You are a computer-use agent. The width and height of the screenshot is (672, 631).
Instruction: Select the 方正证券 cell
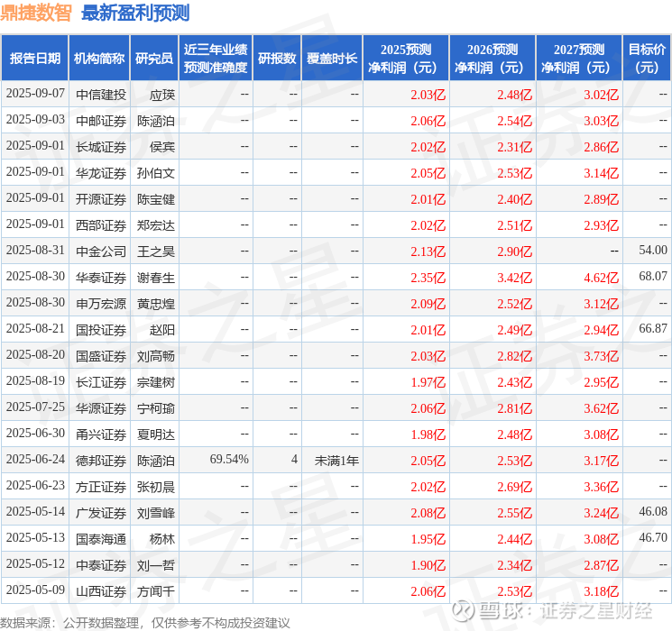pyautogui.click(x=101, y=487)
